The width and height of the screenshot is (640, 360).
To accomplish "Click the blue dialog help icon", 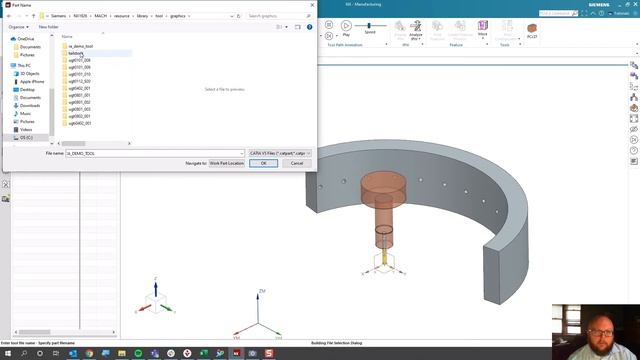I will click(x=309, y=27).
